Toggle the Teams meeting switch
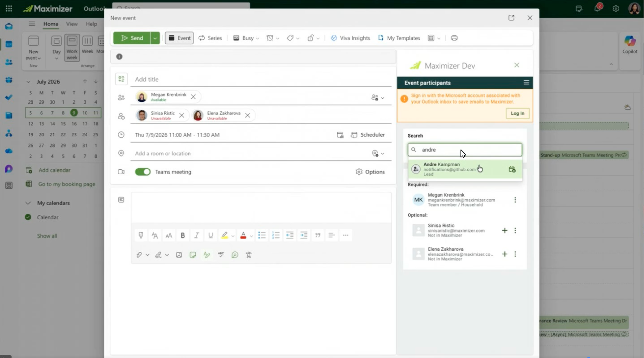This screenshot has height=358, width=644. pyautogui.click(x=143, y=172)
